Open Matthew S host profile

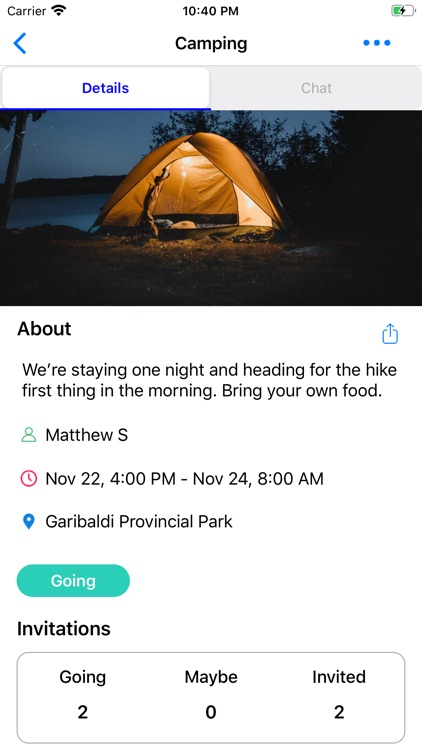click(x=87, y=435)
